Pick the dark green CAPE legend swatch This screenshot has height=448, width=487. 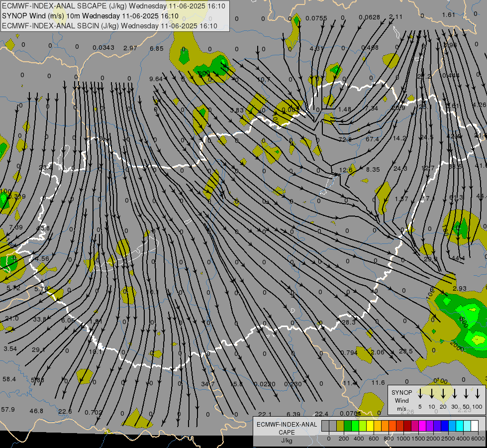click(x=348, y=426)
